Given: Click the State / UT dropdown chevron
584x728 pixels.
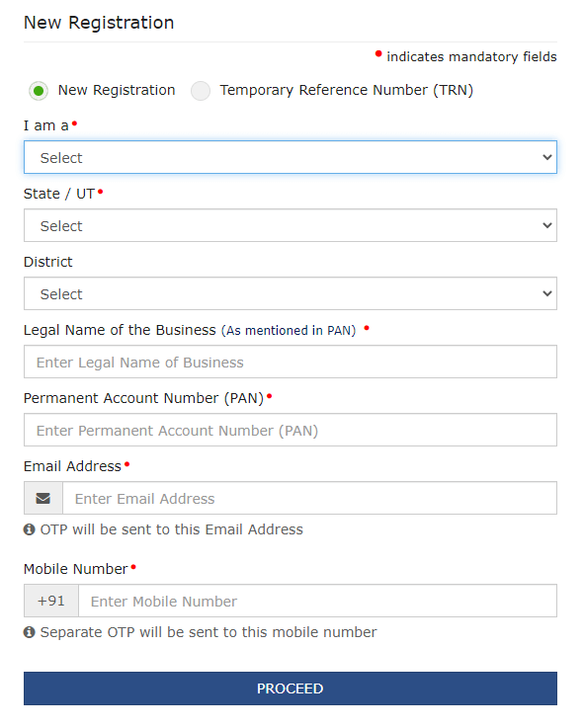Looking at the screenshot, I should [547, 225].
